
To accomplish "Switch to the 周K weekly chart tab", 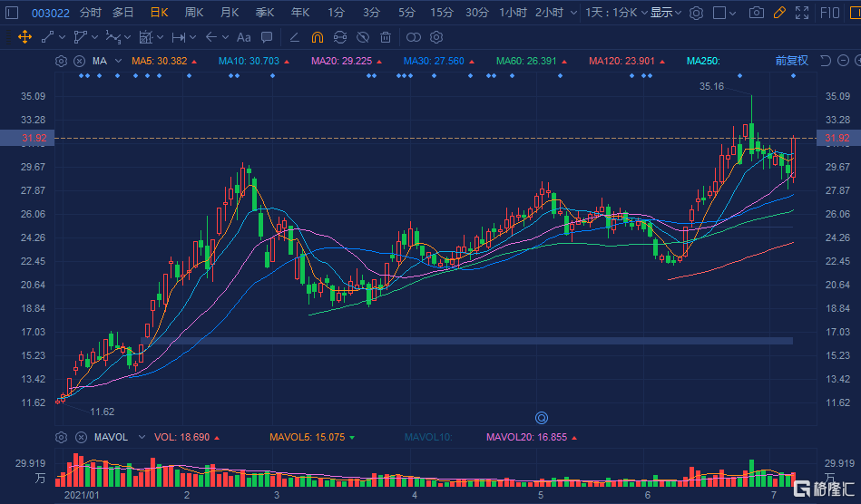I will coord(194,13).
